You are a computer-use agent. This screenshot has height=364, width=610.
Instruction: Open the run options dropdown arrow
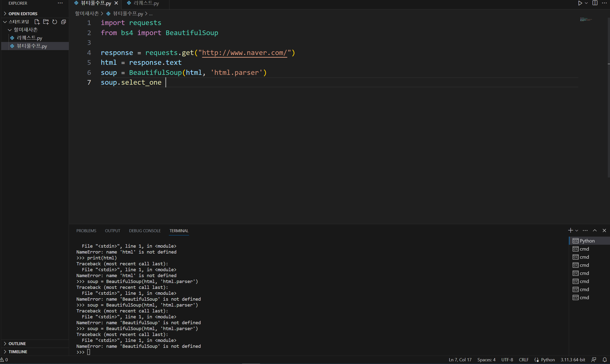click(x=586, y=3)
